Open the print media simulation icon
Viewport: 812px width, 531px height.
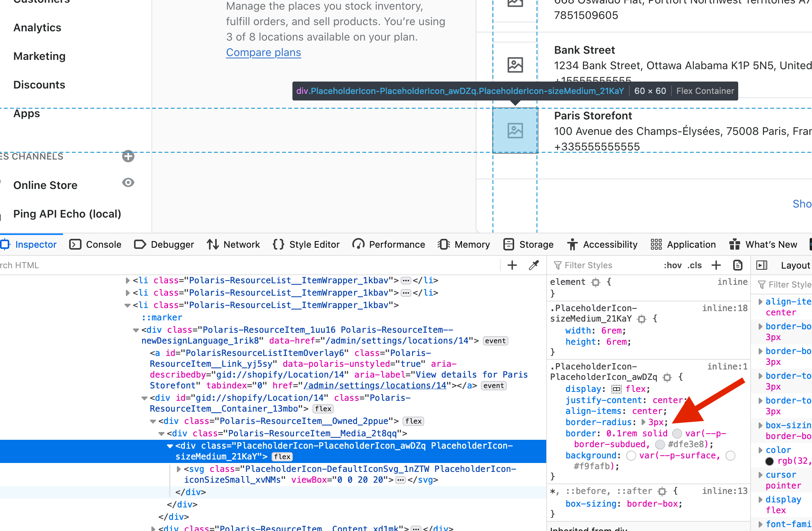[737, 265]
